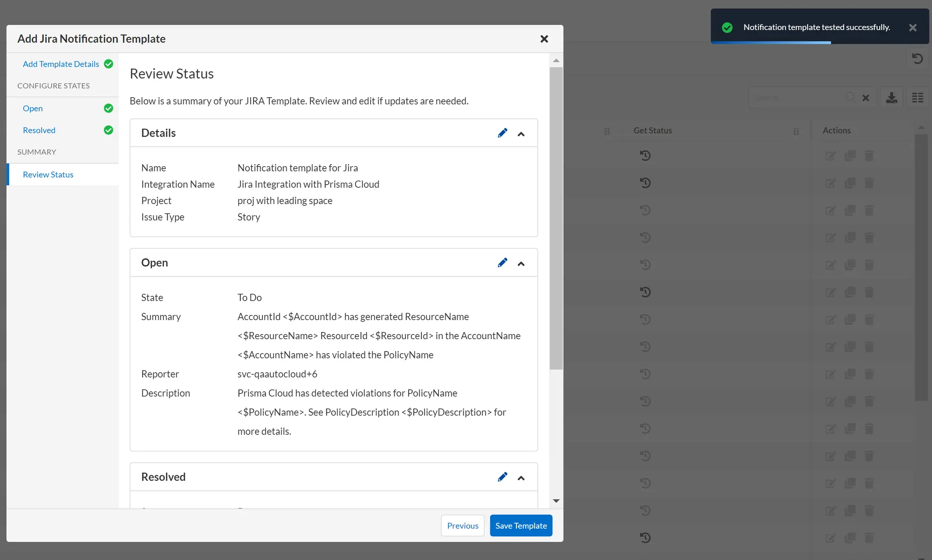Open the Resolved state configuration step
Image resolution: width=932 pixels, height=560 pixels.
click(39, 130)
